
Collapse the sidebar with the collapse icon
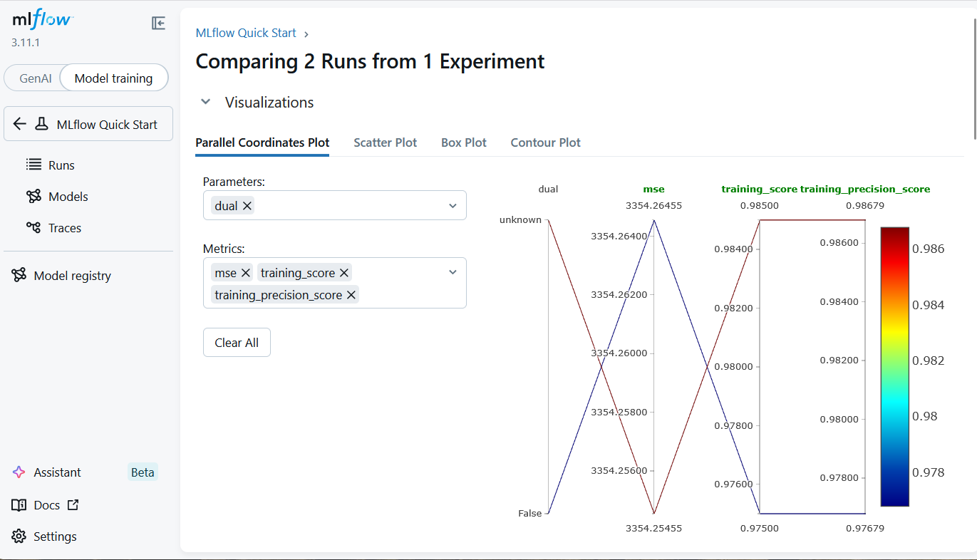(158, 24)
